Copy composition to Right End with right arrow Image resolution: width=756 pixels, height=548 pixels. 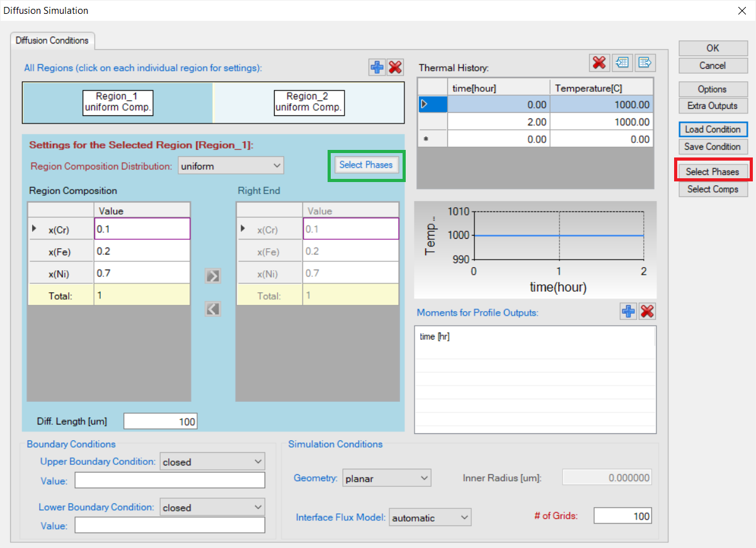[213, 275]
